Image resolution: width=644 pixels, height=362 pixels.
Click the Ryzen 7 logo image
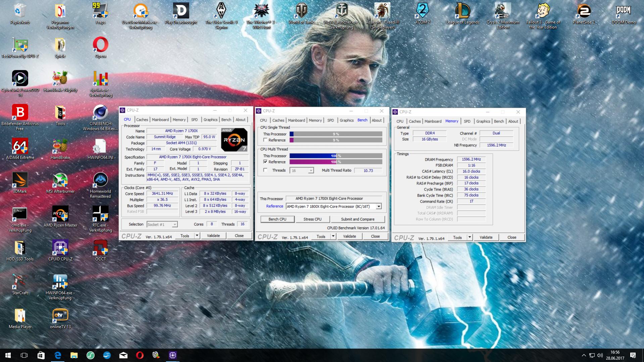234,140
